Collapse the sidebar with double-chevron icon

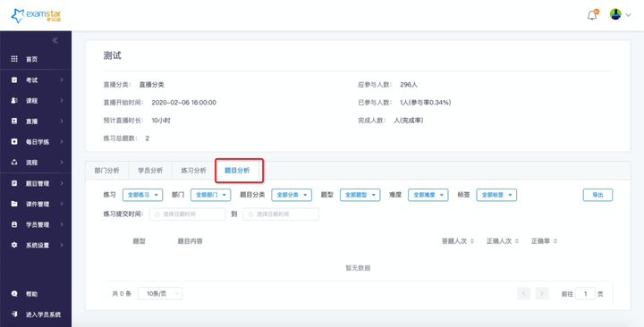pos(55,40)
